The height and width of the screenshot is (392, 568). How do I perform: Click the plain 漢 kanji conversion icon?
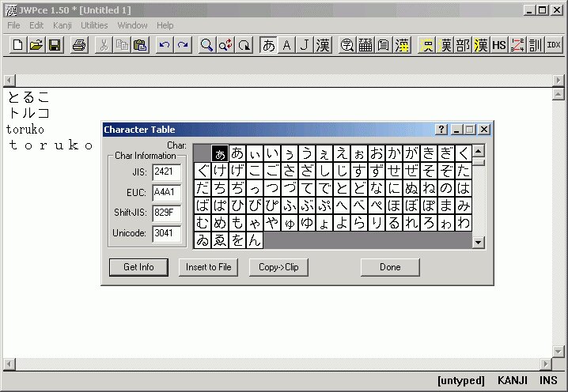pyautogui.click(x=323, y=45)
